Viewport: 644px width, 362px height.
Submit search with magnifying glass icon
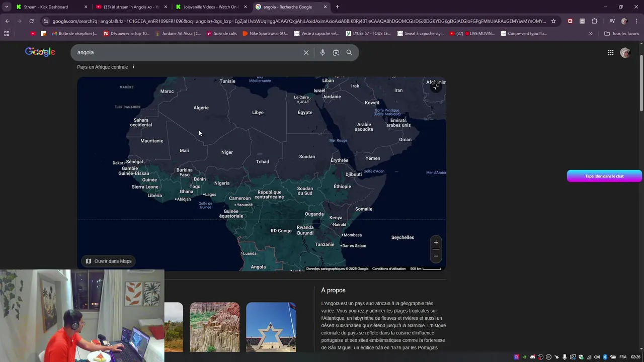coord(349,52)
